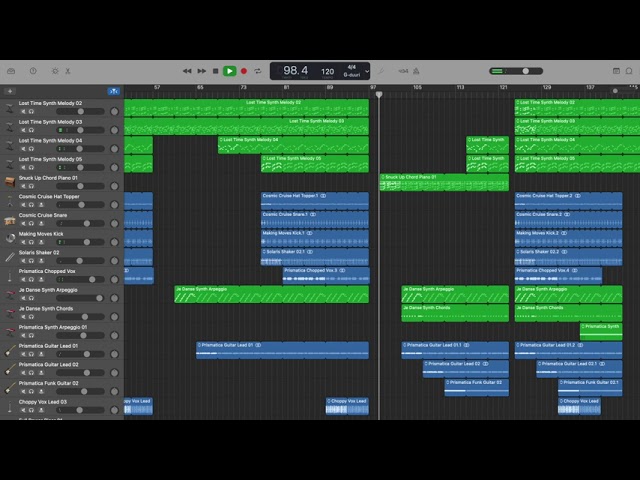Click the Making Moves Kick drum icon
640x480 pixels.
click(10, 238)
